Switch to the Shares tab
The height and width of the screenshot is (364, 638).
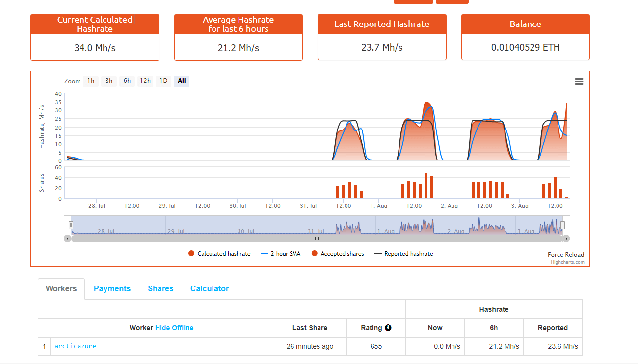160,288
